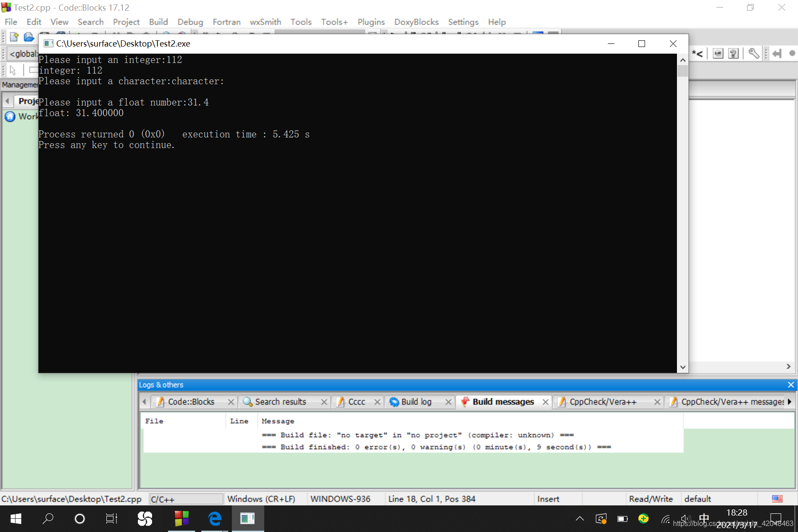Open the <global> scope dropdown
The width and height of the screenshot is (798, 532).
tap(24, 54)
